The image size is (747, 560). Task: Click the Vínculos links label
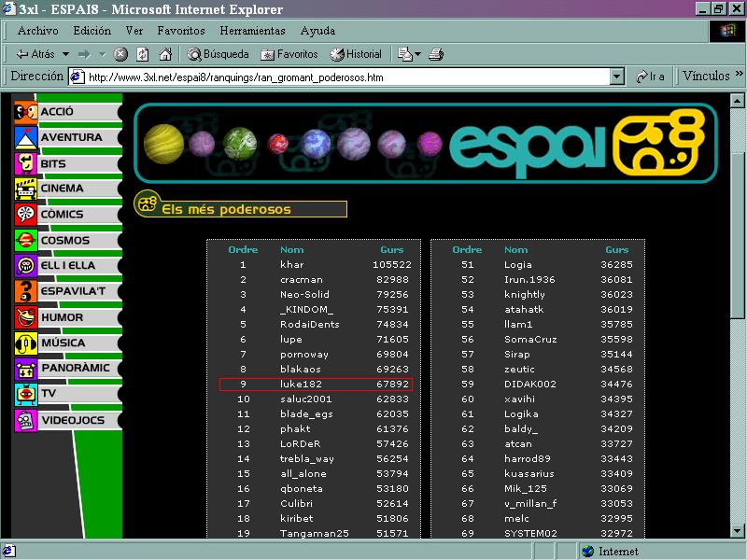pos(706,77)
